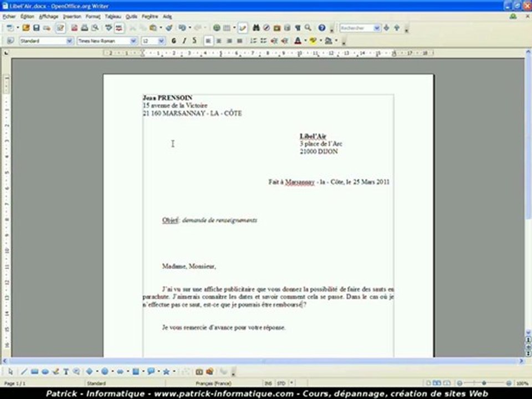Open the Gallery icon
This screenshot has width=532, height=399.
click(x=277, y=28)
